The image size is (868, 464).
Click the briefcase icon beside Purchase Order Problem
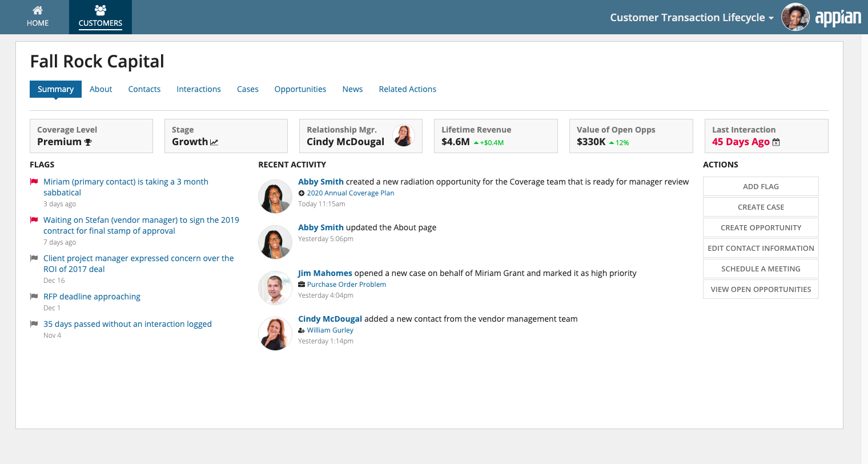[302, 285]
